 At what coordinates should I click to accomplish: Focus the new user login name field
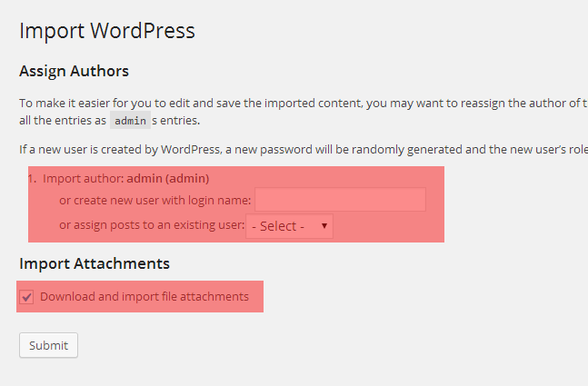tap(340, 200)
